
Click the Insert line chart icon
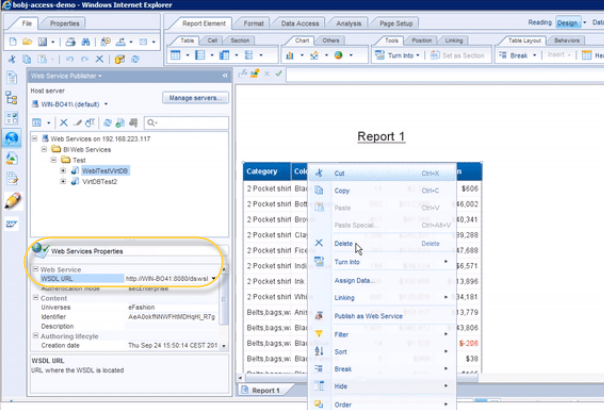click(x=314, y=55)
